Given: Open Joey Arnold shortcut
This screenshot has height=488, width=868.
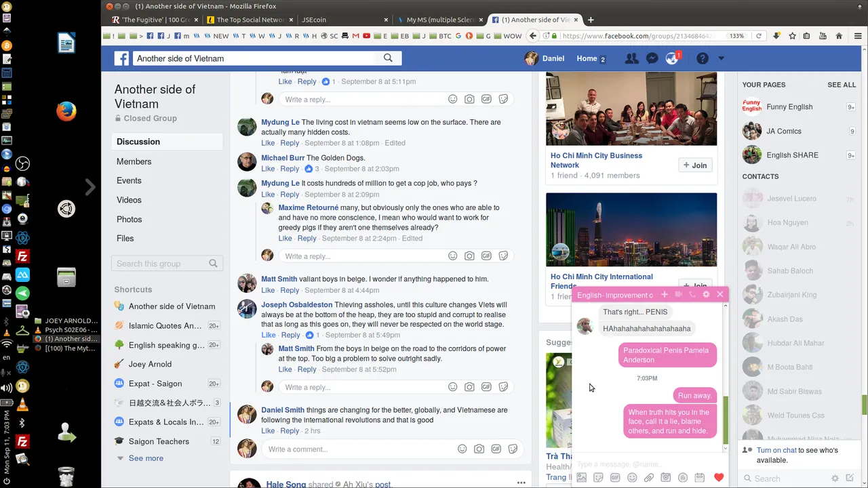Looking at the screenshot, I should (150, 364).
